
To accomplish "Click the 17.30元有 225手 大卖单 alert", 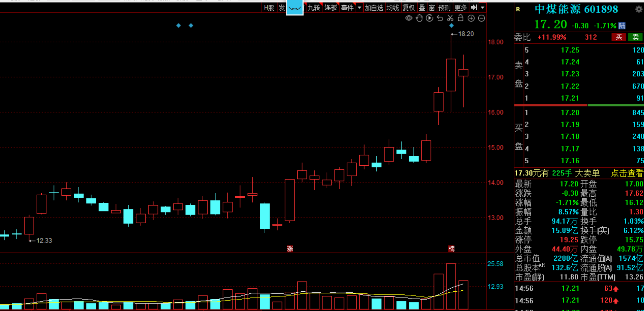I will click(557, 173).
